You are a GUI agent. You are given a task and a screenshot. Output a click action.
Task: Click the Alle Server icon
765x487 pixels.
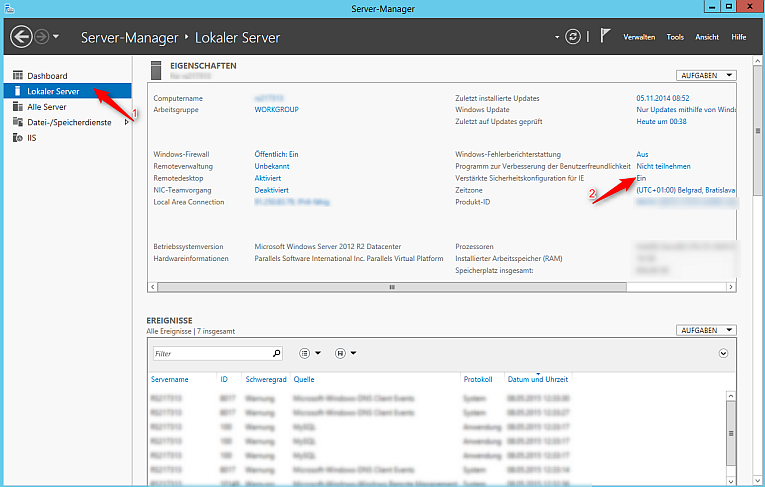pyautogui.click(x=18, y=106)
